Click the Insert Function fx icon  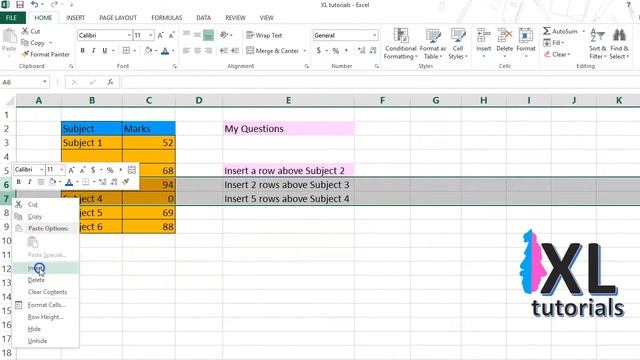click(x=110, y=82)
